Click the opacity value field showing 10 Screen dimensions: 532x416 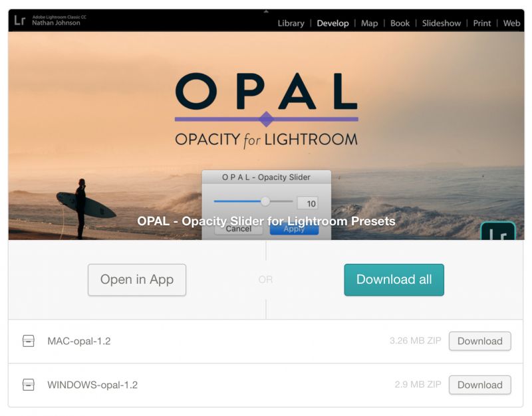tap(308, 203)
